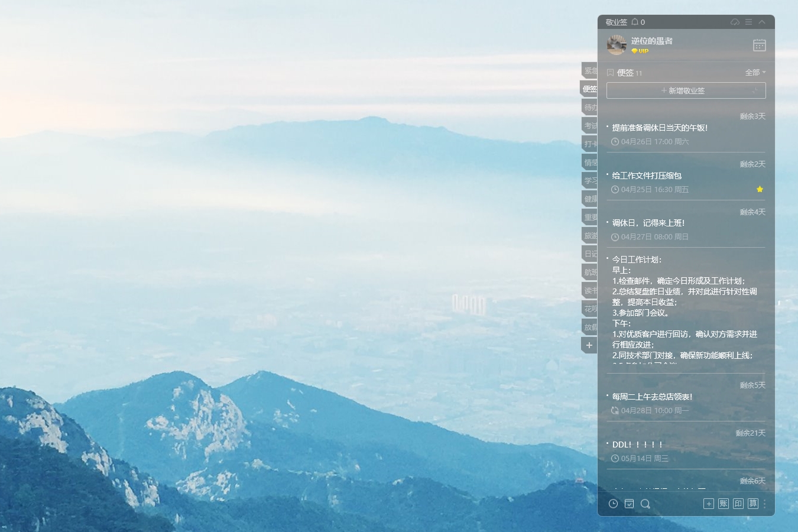Select the 日记 category tab

click(x=589, y=254)
